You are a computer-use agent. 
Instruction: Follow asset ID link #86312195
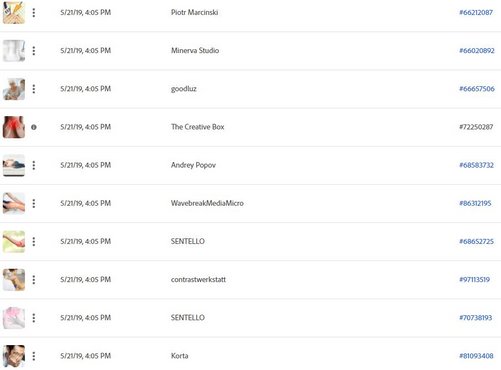pyautogui.click(x=475, y=203)
